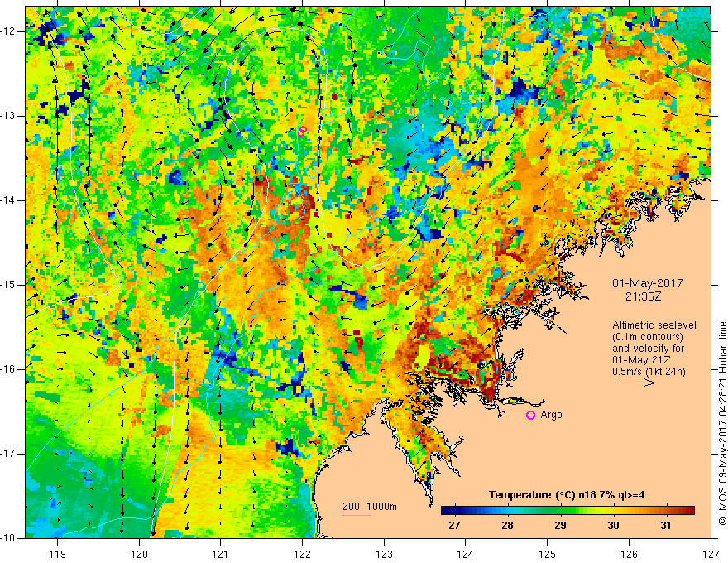Click the '200 1000m' bathymetry label
728x563 pixels.
[370, 507]
